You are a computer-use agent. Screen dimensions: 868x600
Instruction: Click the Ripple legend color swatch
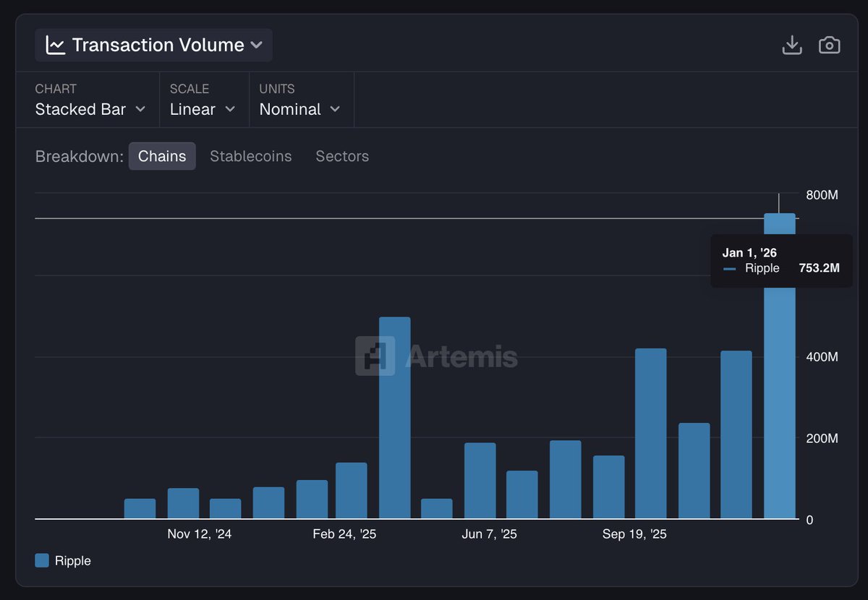click(x=42, y=560)
